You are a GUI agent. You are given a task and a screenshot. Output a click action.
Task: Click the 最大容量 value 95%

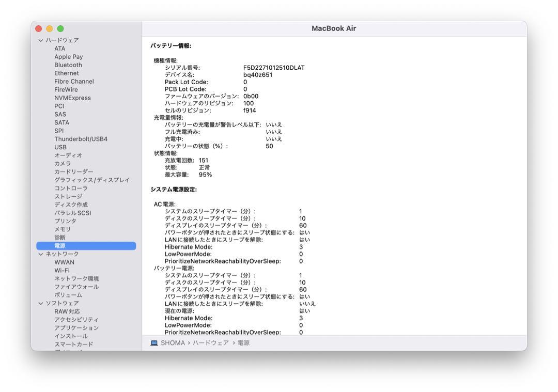coord(205,175)
